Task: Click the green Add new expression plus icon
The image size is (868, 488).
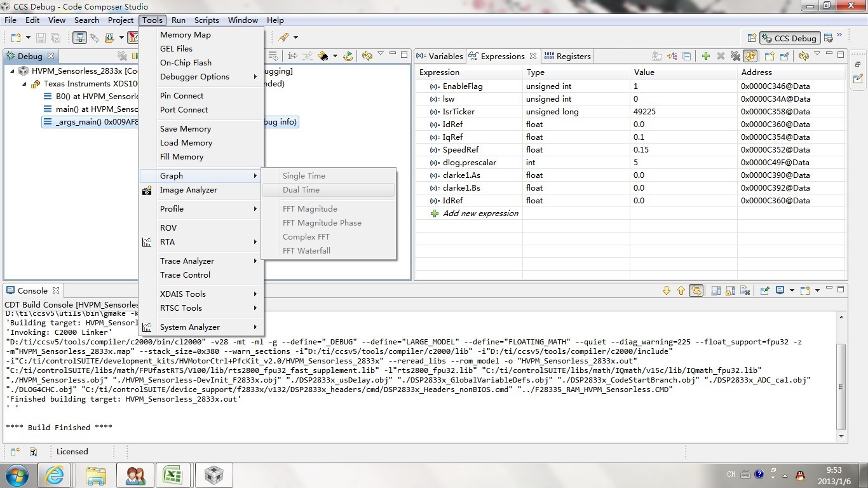Action: tap(705, 56)
